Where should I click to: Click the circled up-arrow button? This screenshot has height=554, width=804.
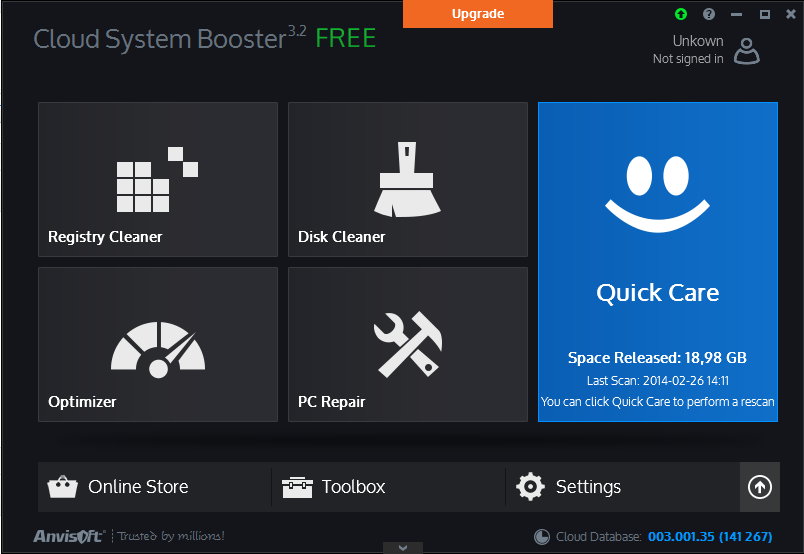point(760,487)
